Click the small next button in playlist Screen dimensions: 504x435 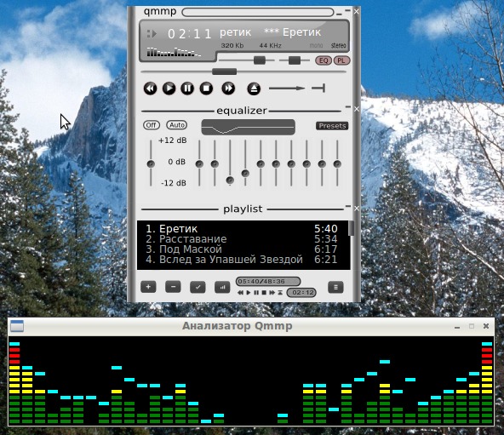coord(272,293)
